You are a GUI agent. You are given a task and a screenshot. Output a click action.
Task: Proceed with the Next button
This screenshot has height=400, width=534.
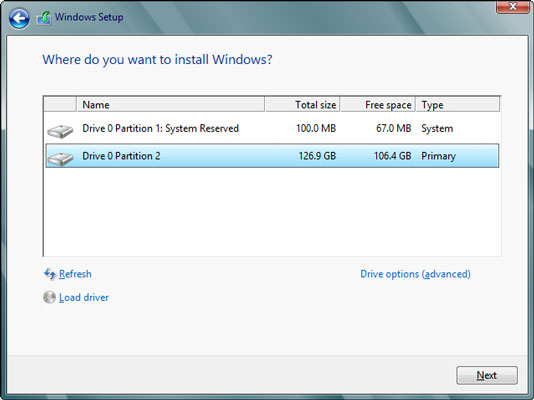click(x=487, y=375)
